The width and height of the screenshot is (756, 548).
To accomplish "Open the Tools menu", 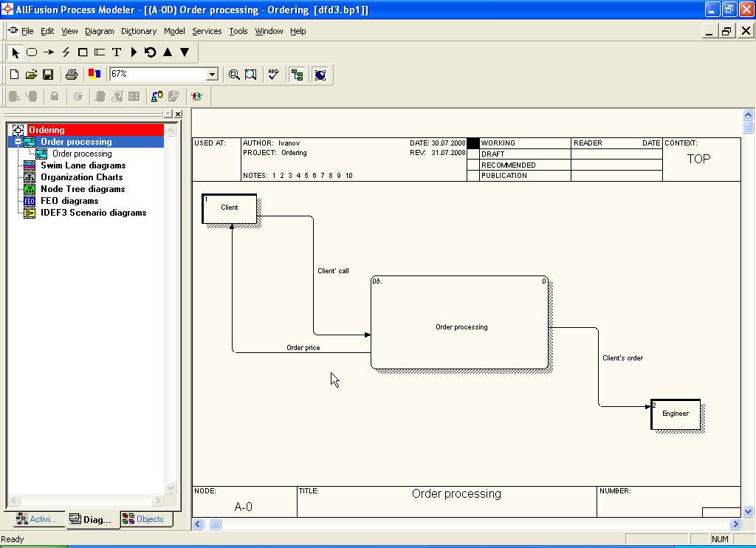I will (238, 31).
